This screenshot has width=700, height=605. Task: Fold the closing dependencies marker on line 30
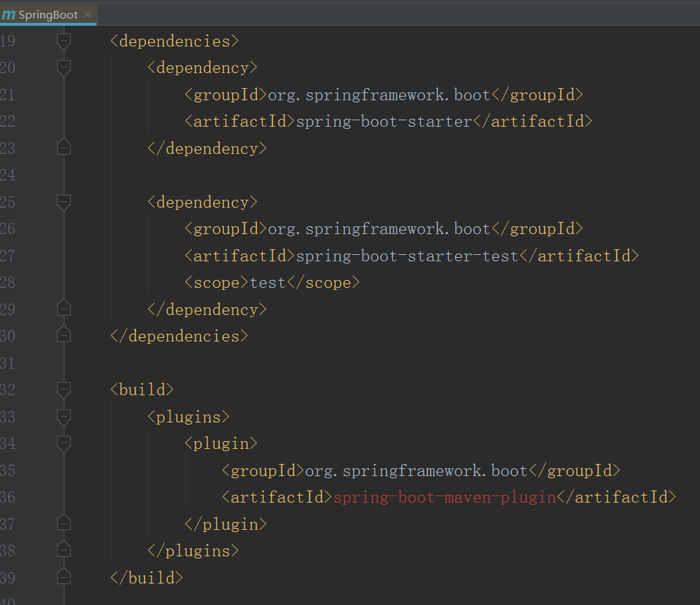[64, 335]
